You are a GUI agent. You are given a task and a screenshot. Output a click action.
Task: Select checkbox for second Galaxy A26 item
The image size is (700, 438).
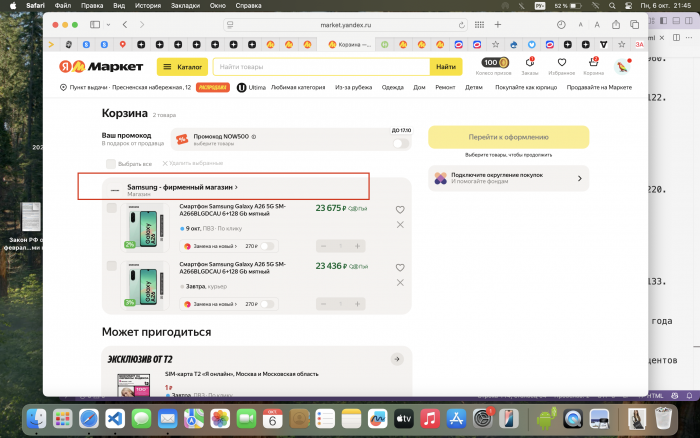(111, 266)
